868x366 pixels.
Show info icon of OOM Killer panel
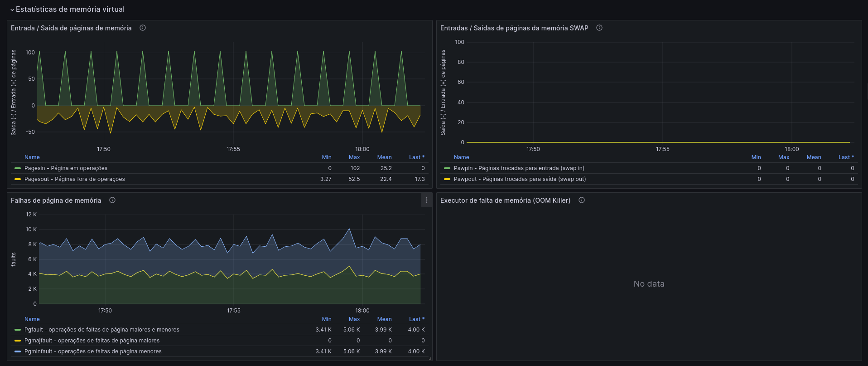[x=582, y=200]
